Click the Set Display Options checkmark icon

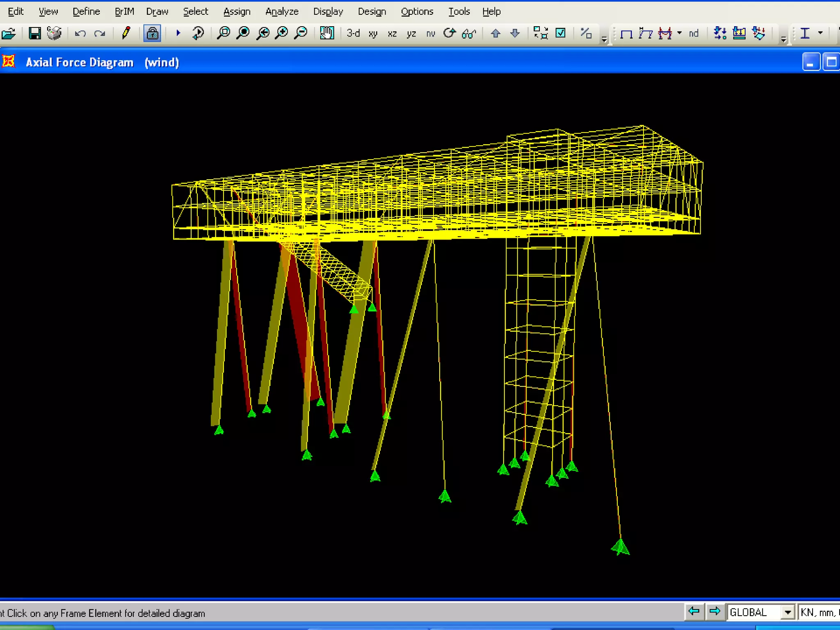[x=560, y=33]
